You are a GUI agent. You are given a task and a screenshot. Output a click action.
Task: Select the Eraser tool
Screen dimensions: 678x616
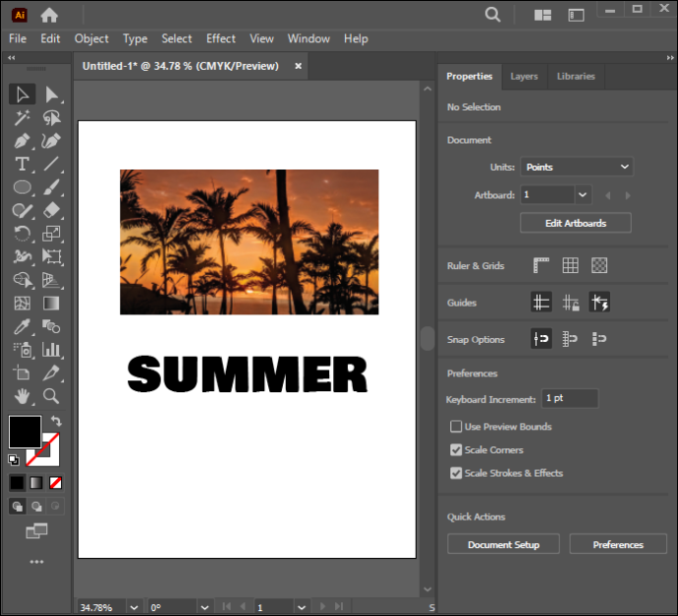coord(51,210)
